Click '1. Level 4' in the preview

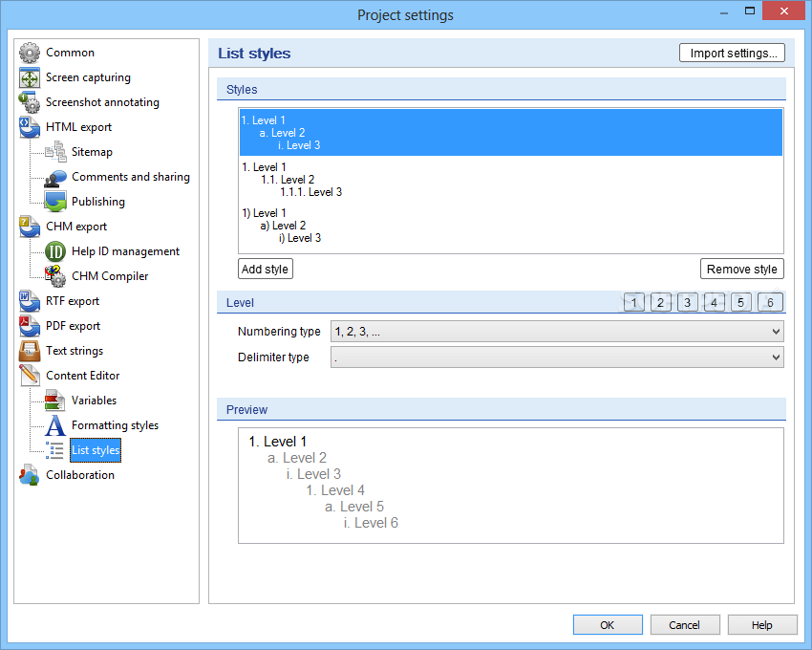(x=335, y=490)
